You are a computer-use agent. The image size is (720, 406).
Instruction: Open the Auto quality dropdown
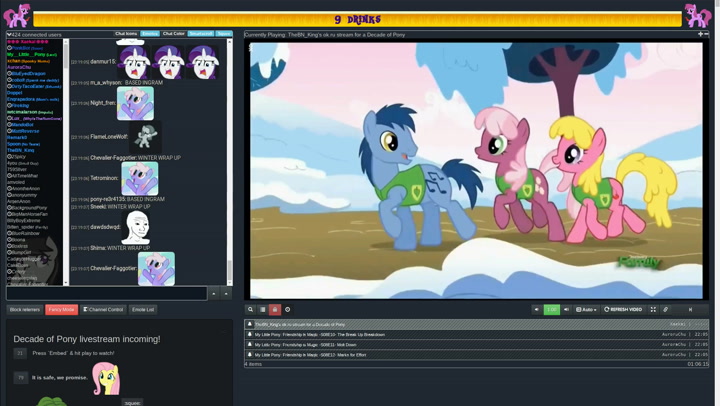(586, 310)
